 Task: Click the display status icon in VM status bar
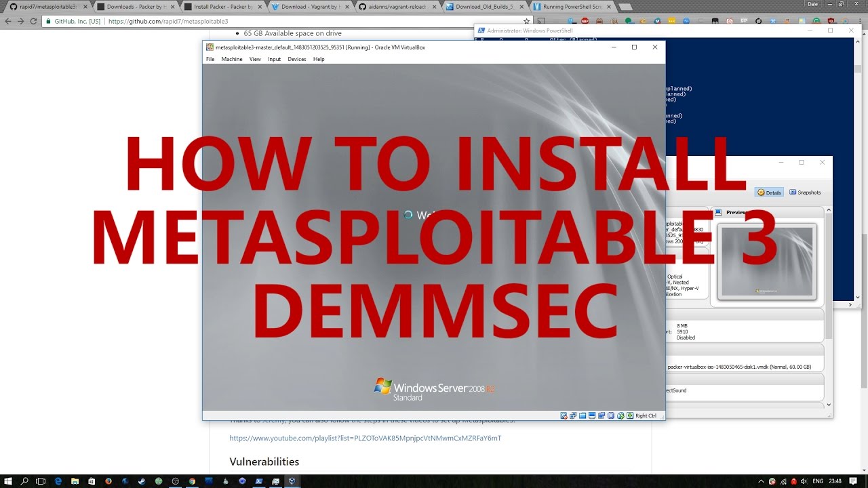point(592,415)
